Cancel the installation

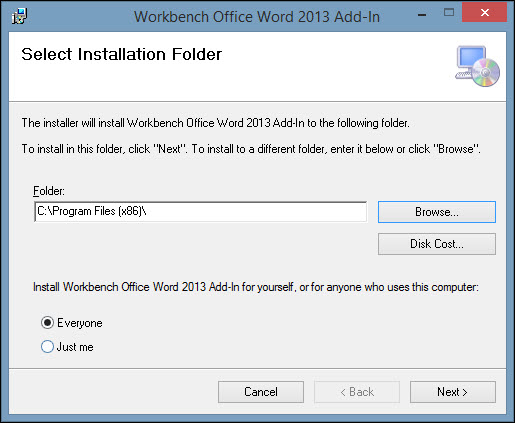click(261, 392)
